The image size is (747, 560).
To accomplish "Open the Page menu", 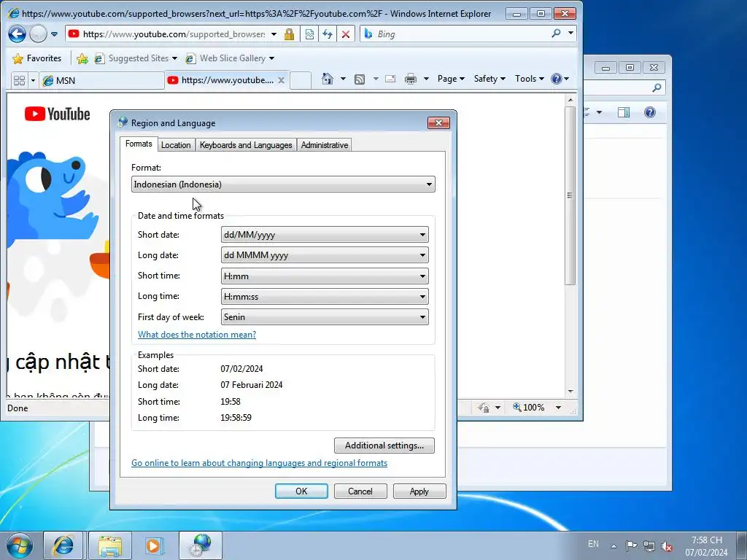I will point(451,79).
